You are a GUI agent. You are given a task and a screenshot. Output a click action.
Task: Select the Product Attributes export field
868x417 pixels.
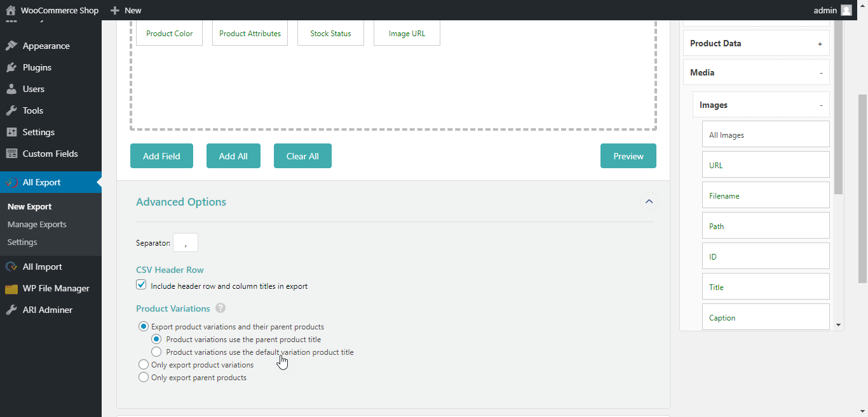pyautogui.click(x=250, y=34)
